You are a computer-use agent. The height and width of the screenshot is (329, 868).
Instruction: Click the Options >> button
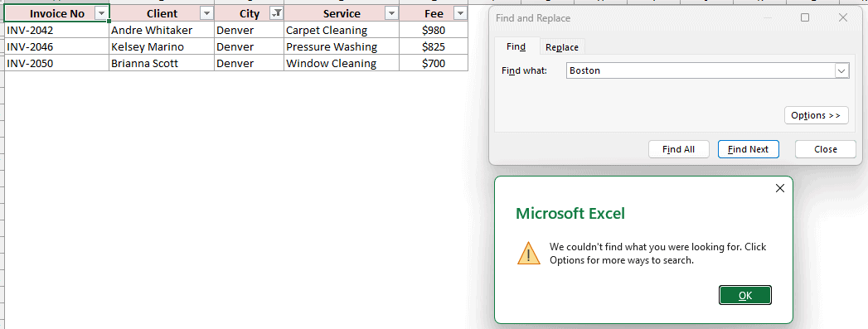[816, 115]
